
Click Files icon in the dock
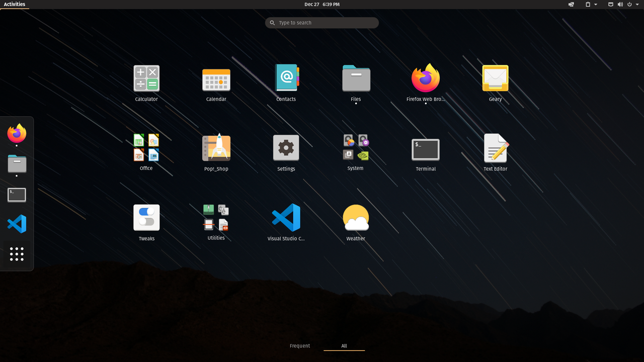(x=17, y=163)
